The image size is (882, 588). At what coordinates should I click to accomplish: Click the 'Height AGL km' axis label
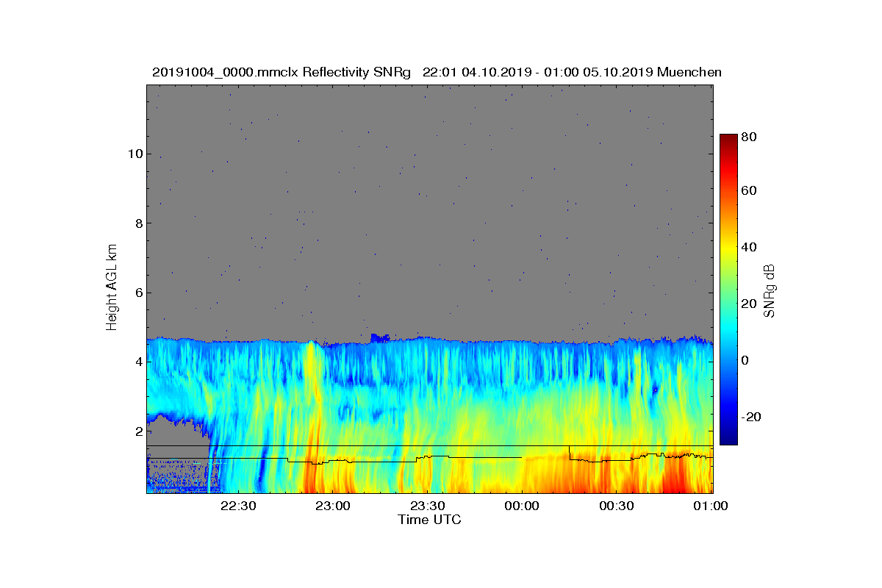click(112, 287)
